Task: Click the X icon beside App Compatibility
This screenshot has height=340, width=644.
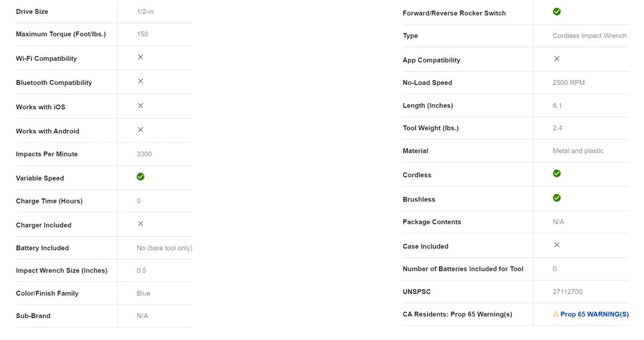Action: (557, 59)
